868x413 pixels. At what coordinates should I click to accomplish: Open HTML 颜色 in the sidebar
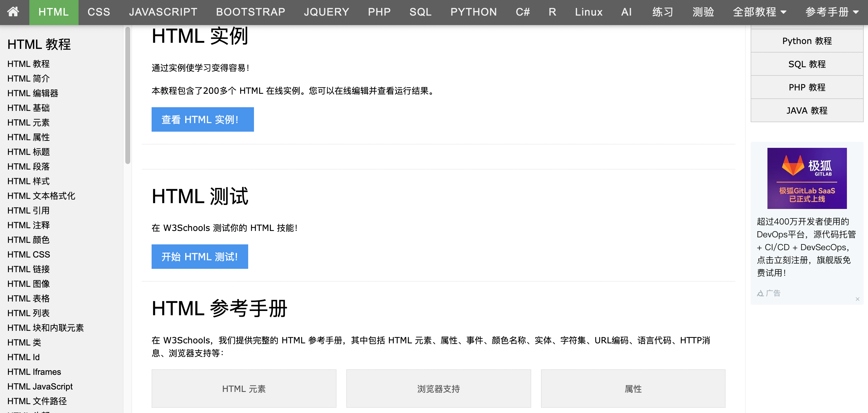(x=29, y=240)
